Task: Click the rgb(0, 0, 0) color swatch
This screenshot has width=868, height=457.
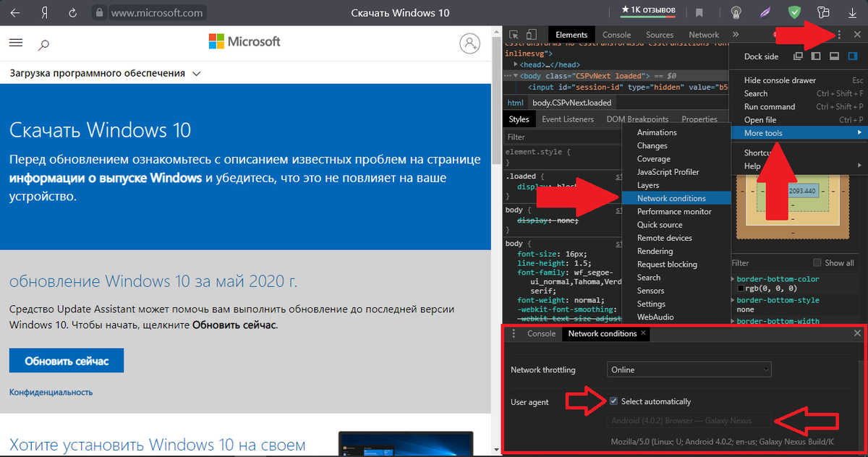Action: 740,289
